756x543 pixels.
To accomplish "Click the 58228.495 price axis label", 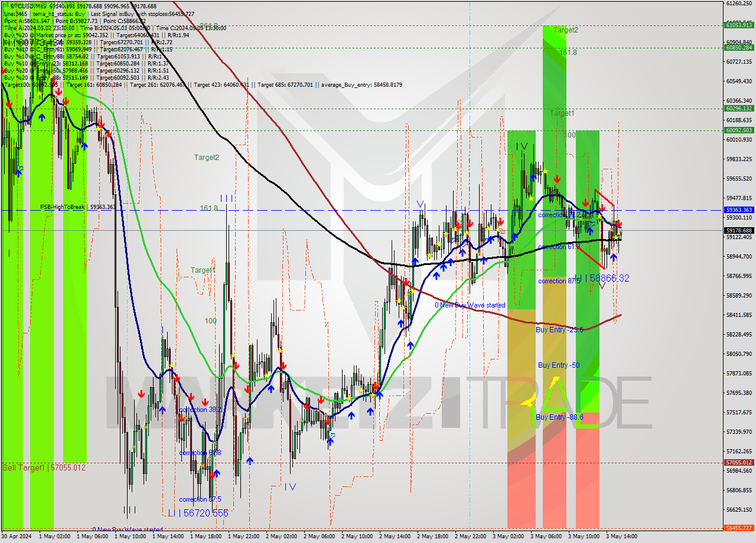I will (739, 334).
